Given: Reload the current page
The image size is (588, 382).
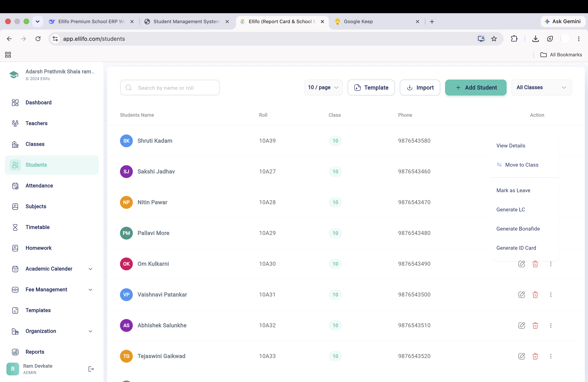Looking at the screenshot, I should tap(38, 39).
